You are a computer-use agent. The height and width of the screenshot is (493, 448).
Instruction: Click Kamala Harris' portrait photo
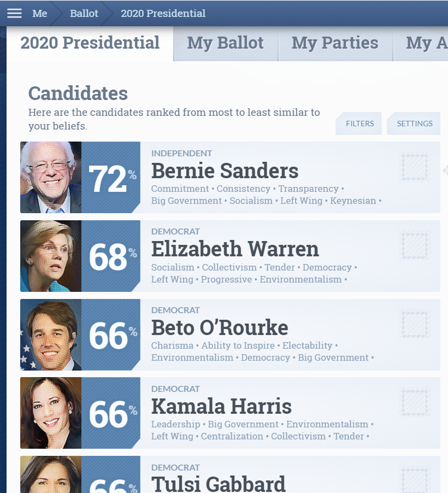click(51, 413)
